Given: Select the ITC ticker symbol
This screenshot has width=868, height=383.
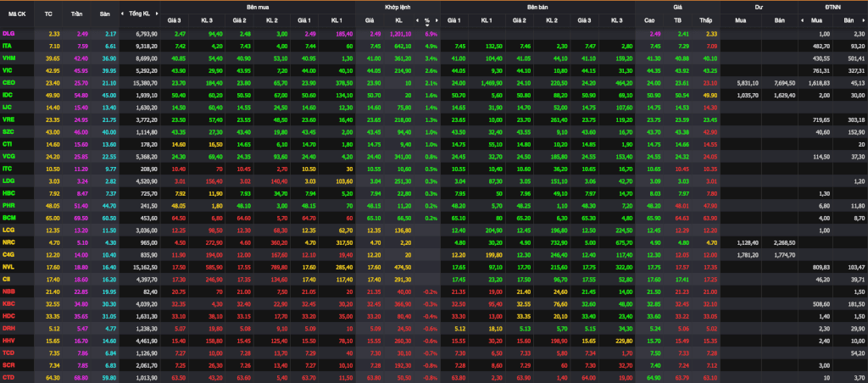Looking at the screenshot, I should pyautogui.click(x=8, y=168).
